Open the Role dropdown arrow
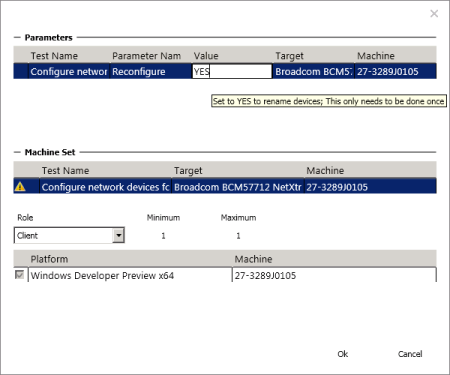The width and height of the screenshot is (450, 375). [118, 235]
